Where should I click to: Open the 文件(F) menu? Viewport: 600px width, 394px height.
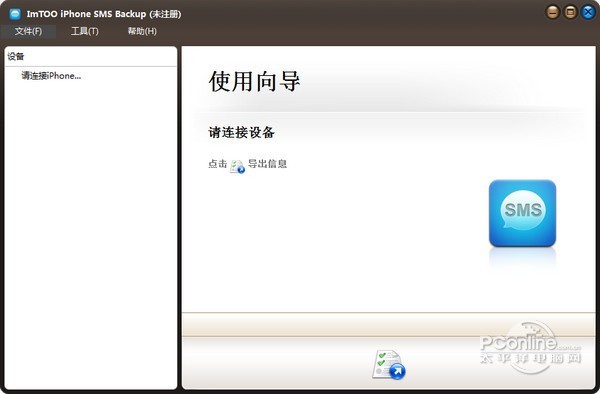click(28, 31)
